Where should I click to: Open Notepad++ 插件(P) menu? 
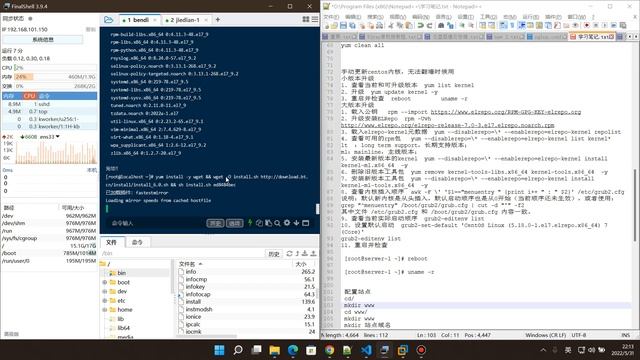[553, 17]
